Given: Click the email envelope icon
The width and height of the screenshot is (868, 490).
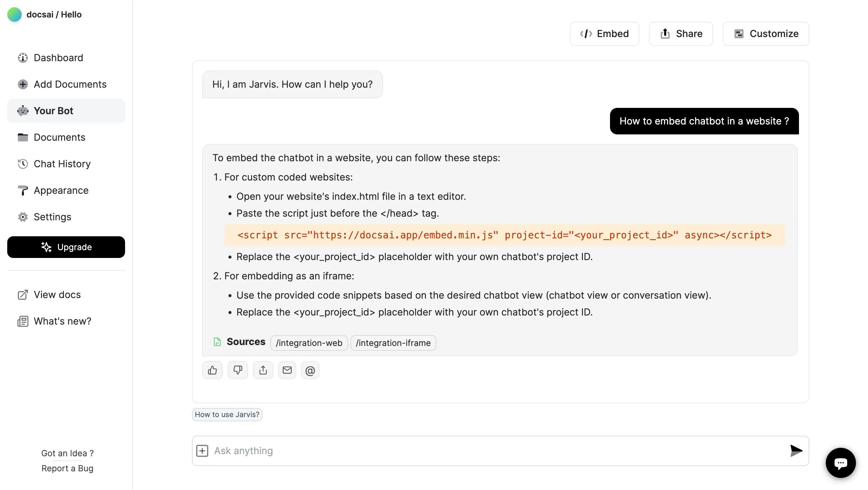Looking at the screenshot, I should pos(287,370).
